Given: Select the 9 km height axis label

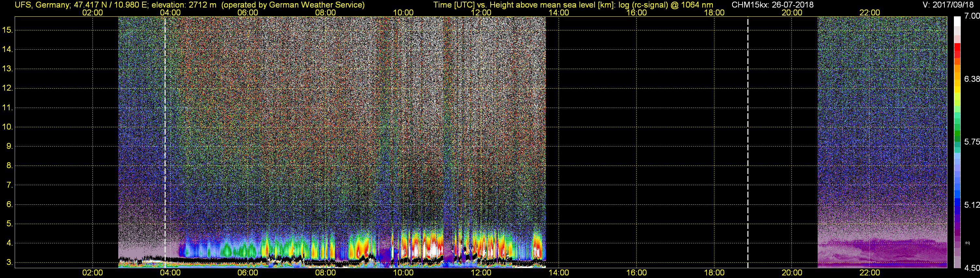Looking at the screenshot, I should (x=9, y=146).
